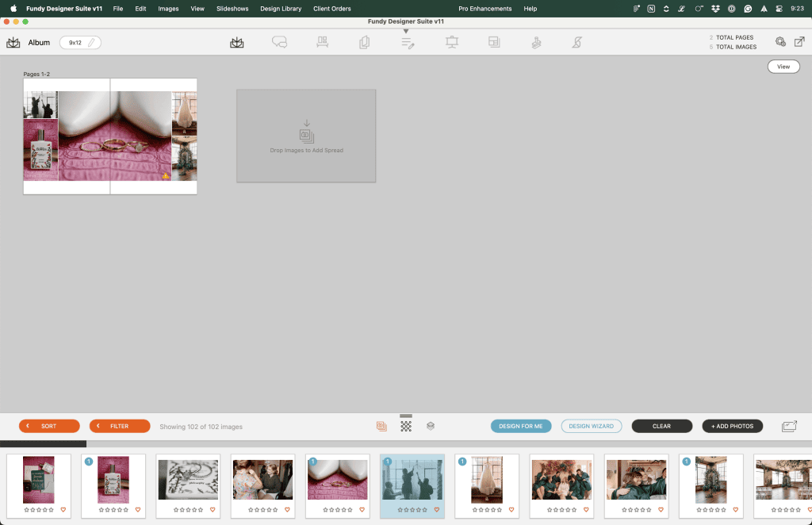Image resolution: width=812 pixels, height=525 pixels.
Task: Favorite the bridesmaids group photo heart
Action: point(586,509)
